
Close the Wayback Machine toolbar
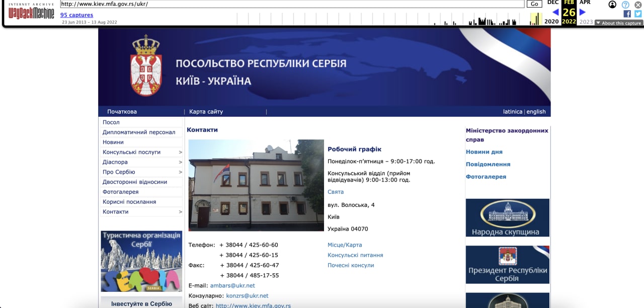tap(638, 5)
